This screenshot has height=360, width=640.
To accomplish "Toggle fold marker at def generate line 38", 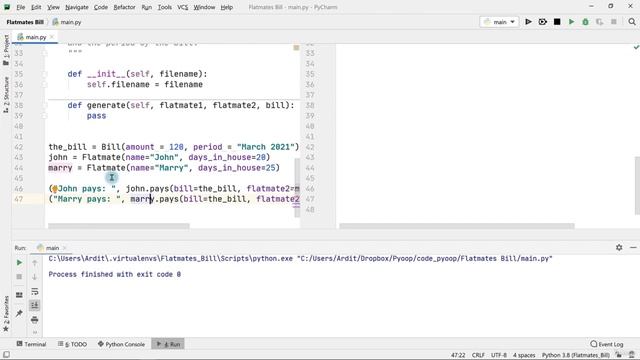I will (45, 105).
